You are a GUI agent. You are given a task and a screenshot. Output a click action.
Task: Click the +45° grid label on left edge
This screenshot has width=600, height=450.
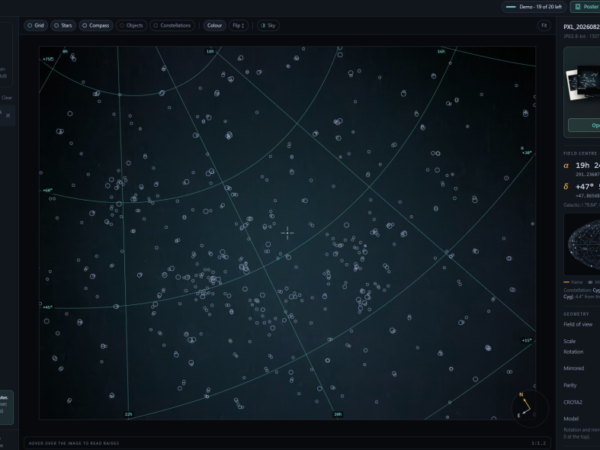coord(47,307)
